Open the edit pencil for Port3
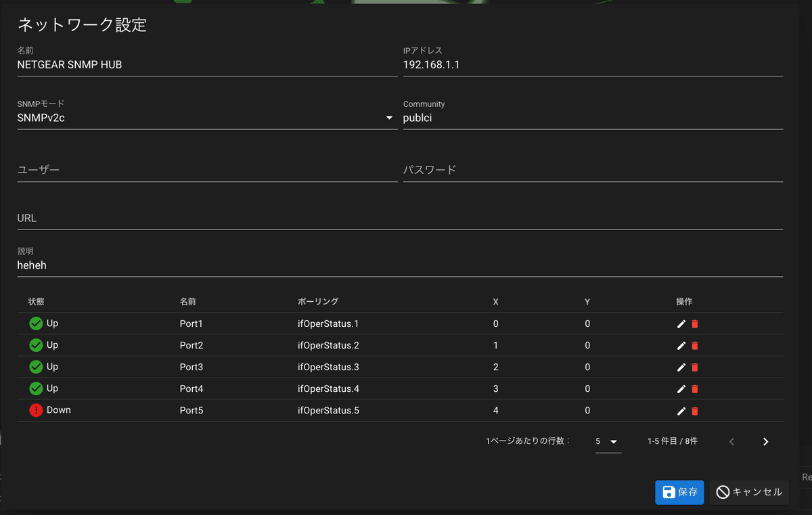The width and height of the screenshot is (812, 515). click(681, 367)
